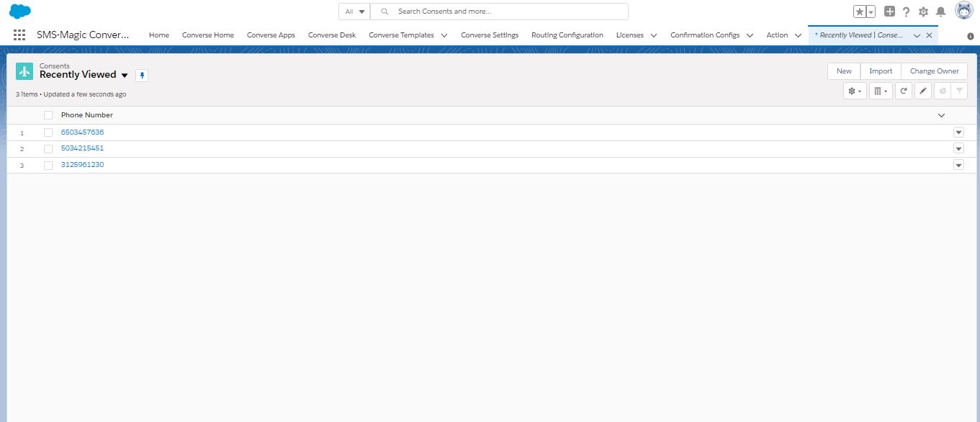Open row actions for 5034215451

click(x=958, y=148)
